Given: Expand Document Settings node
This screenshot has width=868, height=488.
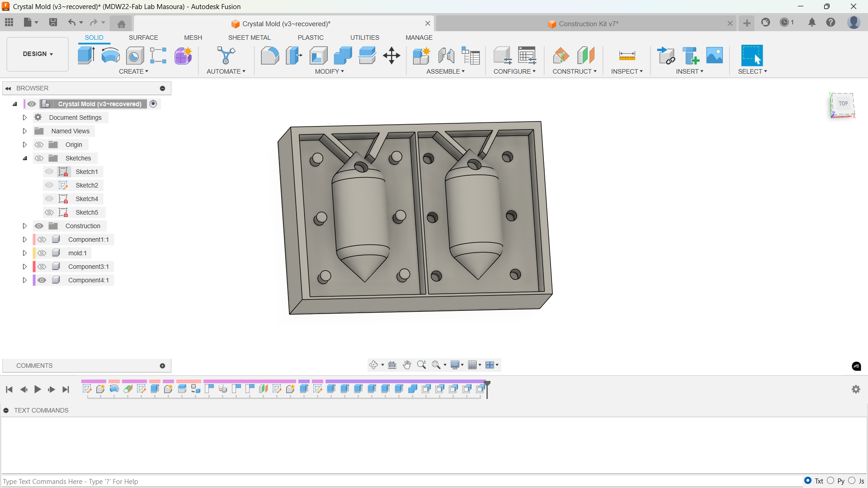Looking at the screenshot, I should [25, 117].
